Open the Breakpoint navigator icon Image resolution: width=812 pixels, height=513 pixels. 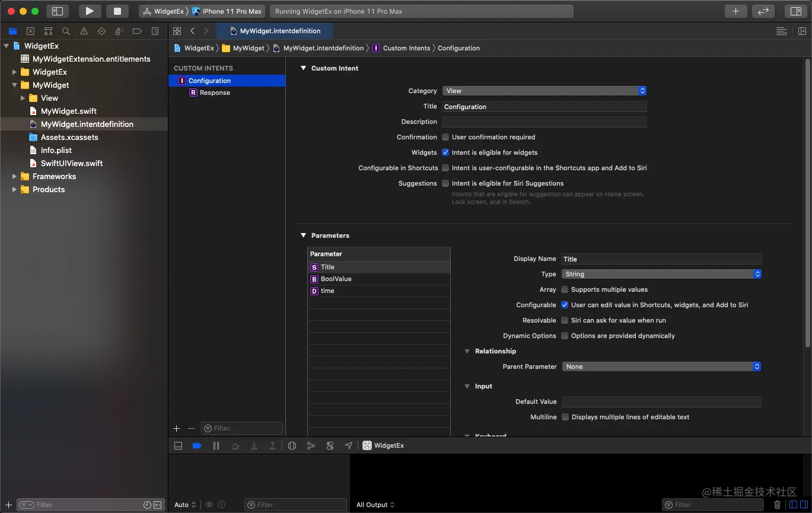(137, 31)
